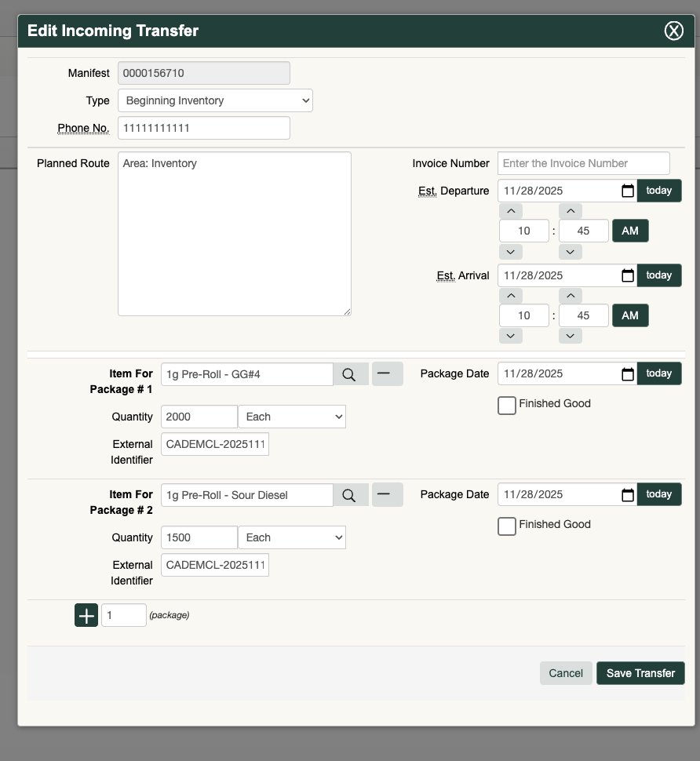Toggle AM/PM for Est. Departure time
Screen dimensions: 700x761
click(630, 231)
